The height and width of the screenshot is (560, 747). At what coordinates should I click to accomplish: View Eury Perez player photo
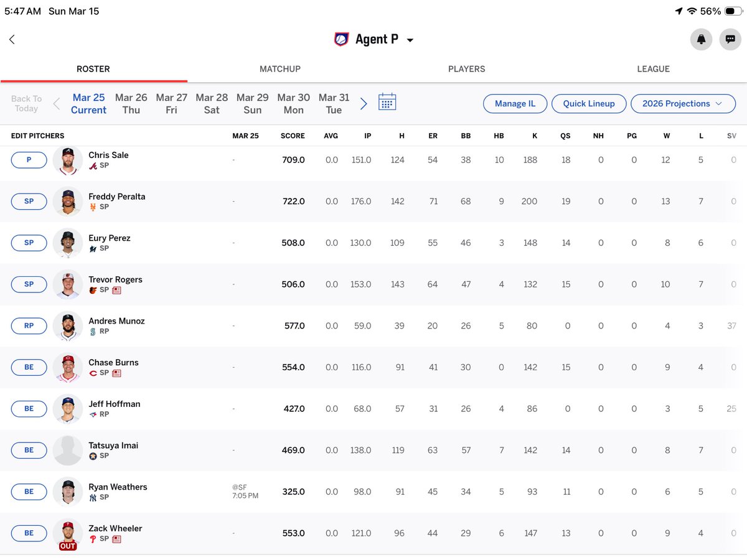click(68, 243)
